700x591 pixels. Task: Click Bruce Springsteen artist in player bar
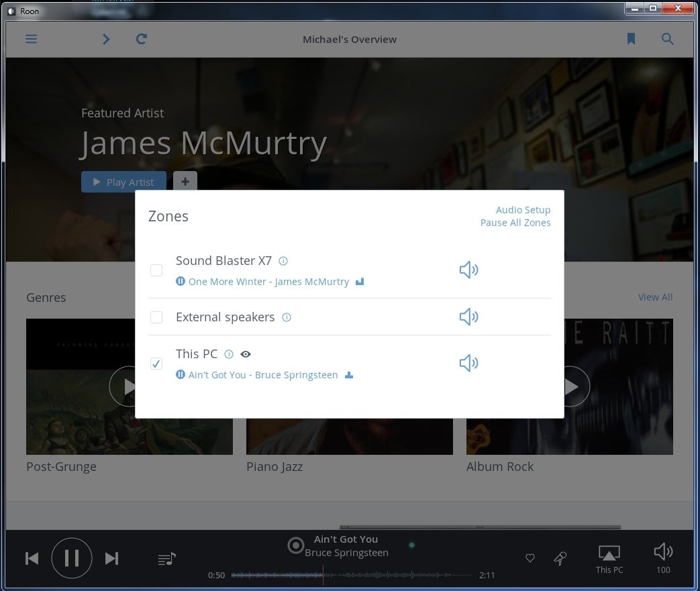click(346, 553)
